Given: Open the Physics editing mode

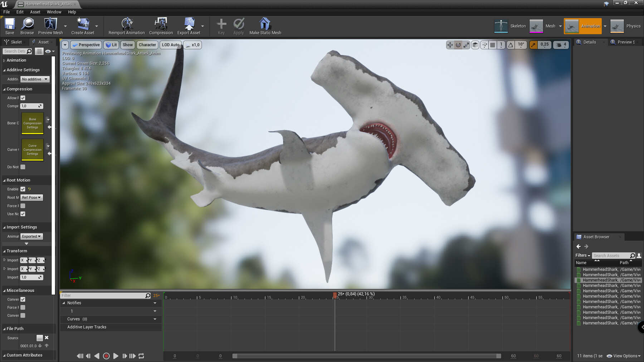Looking at the screenshot, I should point(629,26).
